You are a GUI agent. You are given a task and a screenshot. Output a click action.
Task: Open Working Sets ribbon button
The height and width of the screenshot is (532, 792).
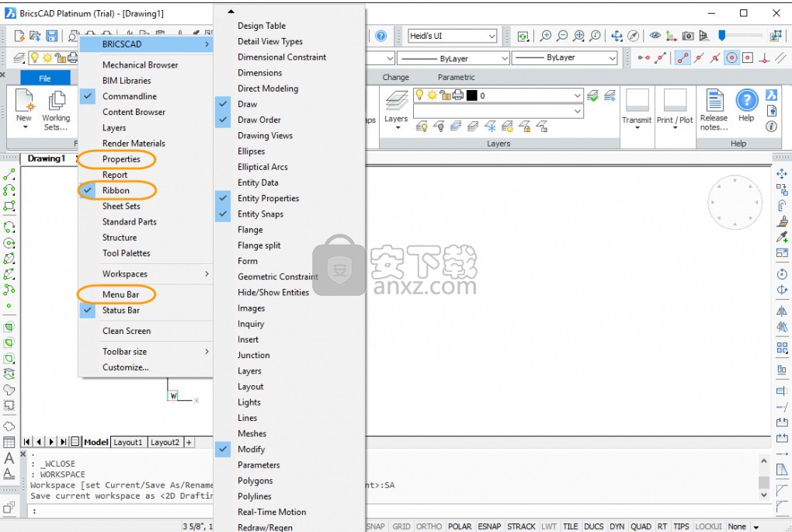[x=56, y=110]
